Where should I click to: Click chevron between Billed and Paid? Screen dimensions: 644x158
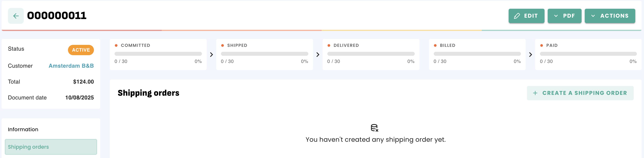(x=530, y=55)
